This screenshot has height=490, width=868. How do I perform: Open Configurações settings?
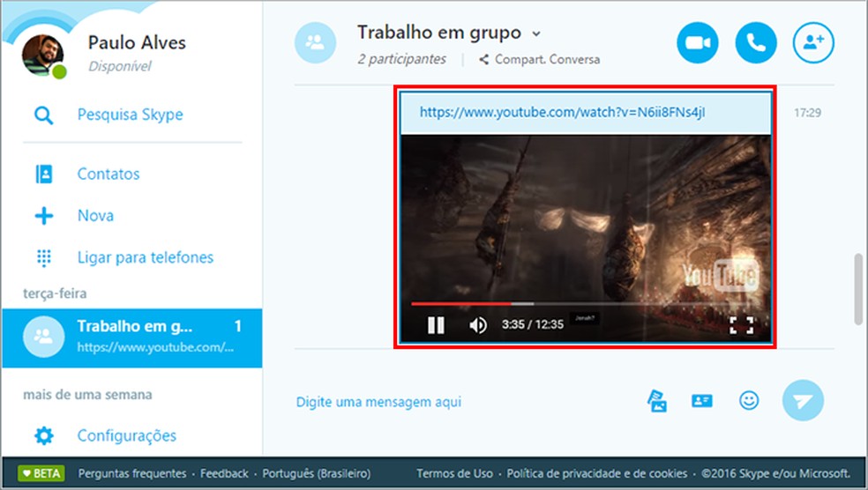[127, 436]
